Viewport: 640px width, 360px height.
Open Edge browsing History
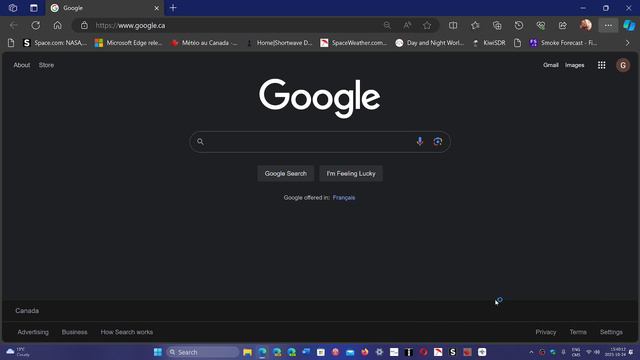click(x=519, y=25)
